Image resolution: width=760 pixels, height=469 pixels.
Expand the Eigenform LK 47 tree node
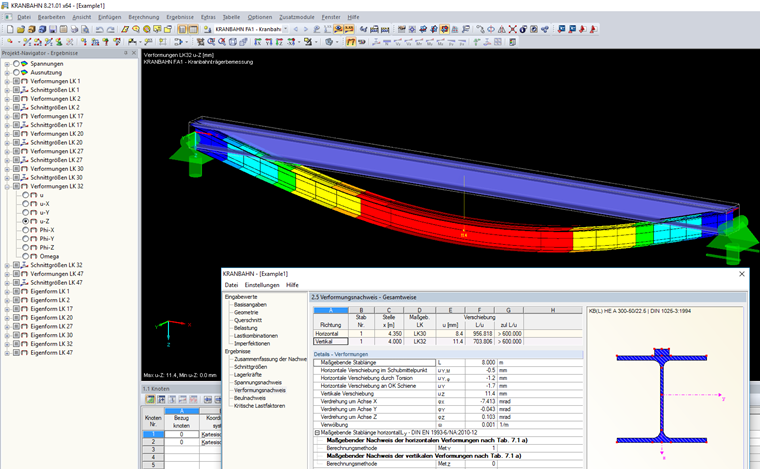[7, 353]
